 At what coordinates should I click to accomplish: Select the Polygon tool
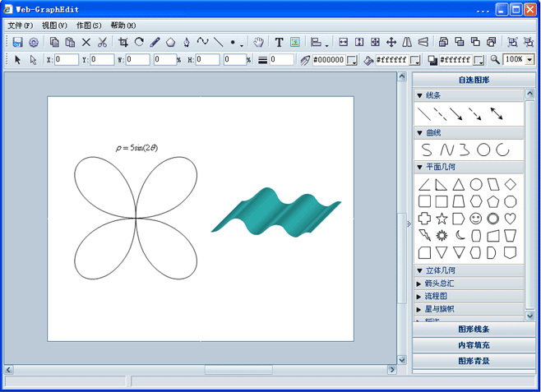pos(170,43)
